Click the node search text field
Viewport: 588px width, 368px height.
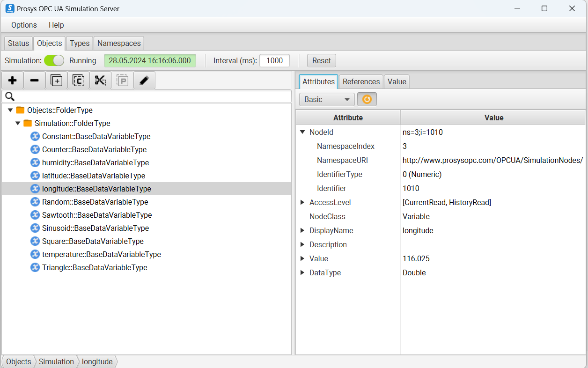pyautogui.click(x=147, y=96)
